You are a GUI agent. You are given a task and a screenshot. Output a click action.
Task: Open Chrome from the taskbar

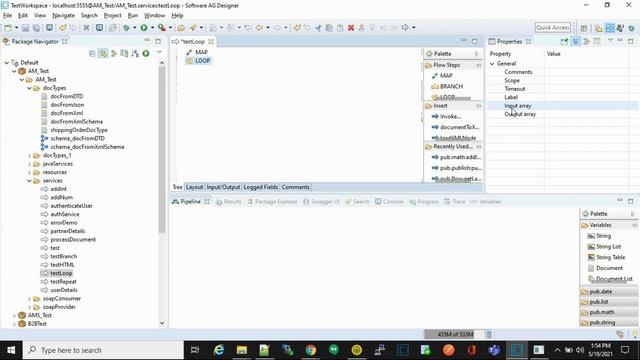pyautogui.click(x=311, y=350)
